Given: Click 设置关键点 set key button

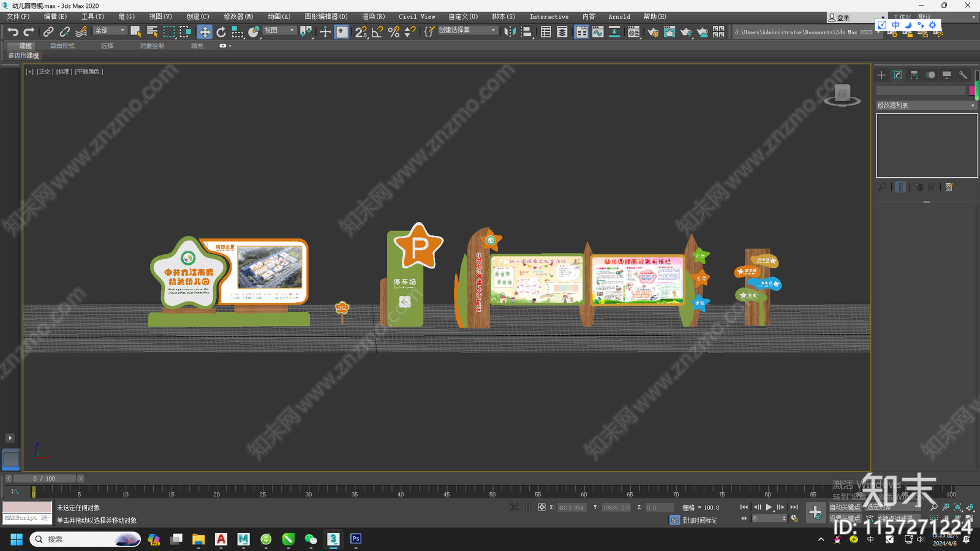Looking at the screenshot, I should tap(845, 518).
